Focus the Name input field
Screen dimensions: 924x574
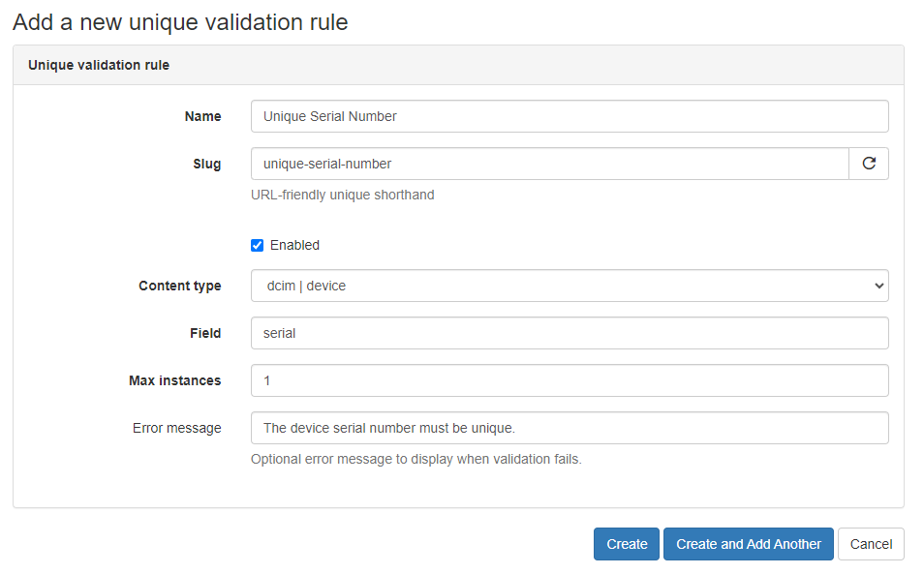point(569,116)
